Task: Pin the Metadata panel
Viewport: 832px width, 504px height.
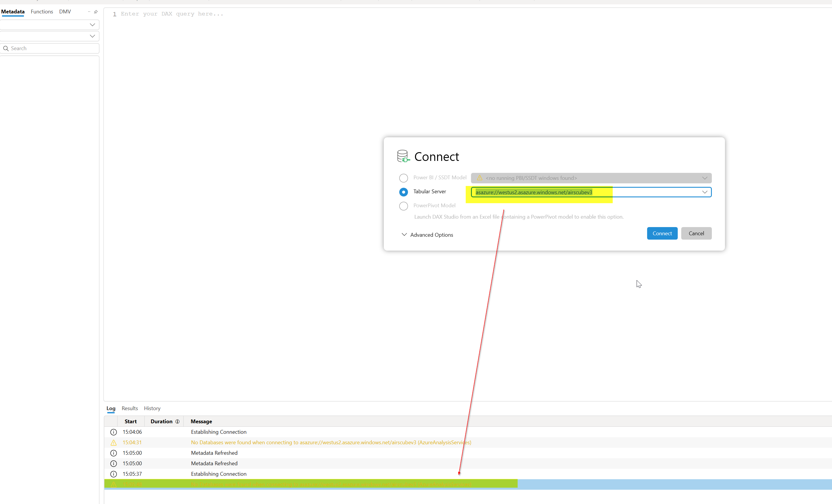Action: 96,11
